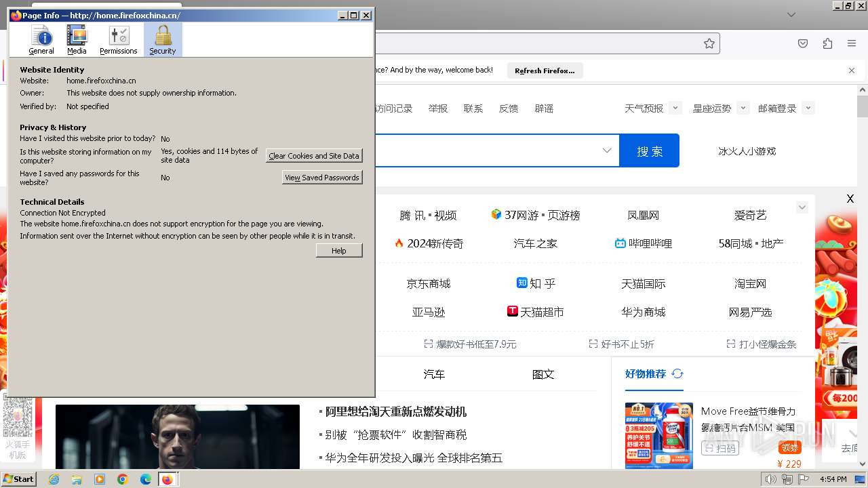Open the Move Free product thumbnail
The image size is (868, 488).
pos(659,435)
